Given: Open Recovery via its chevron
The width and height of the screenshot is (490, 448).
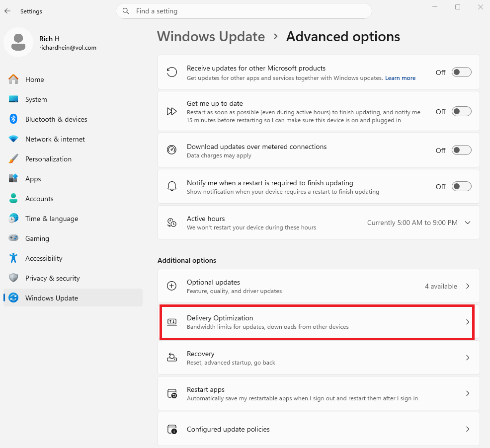Looking at the screenshot, I should pos(468,358).
